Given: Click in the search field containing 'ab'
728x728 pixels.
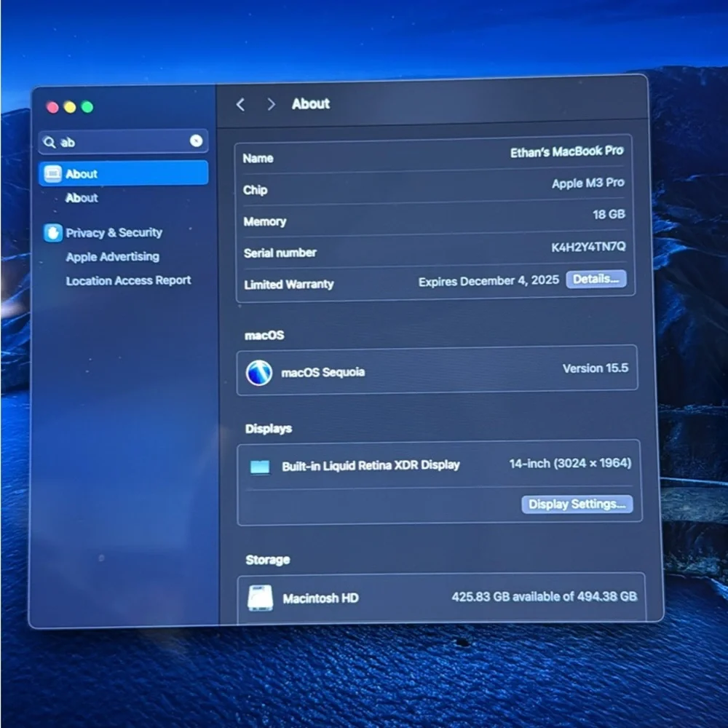Looking at the screenshot, I should tap(124, 142).
